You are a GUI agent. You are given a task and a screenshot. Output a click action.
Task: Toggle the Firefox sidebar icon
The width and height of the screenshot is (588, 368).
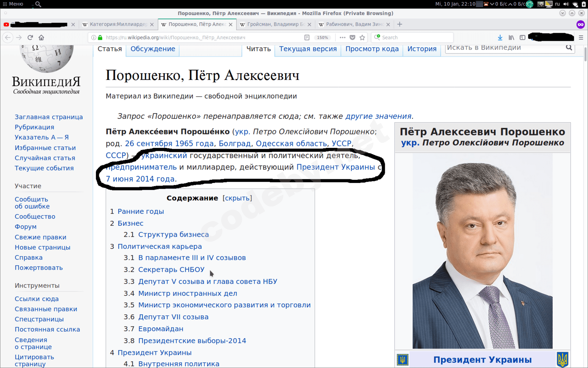(523, 37)
